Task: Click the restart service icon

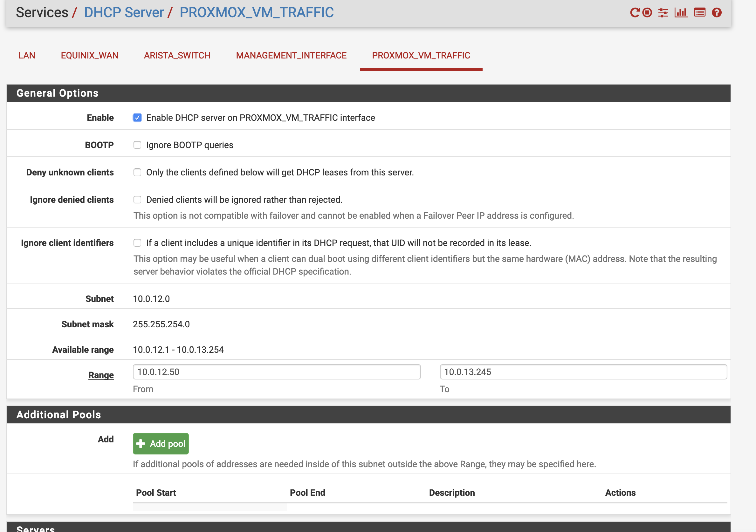Action: point(635,12)
